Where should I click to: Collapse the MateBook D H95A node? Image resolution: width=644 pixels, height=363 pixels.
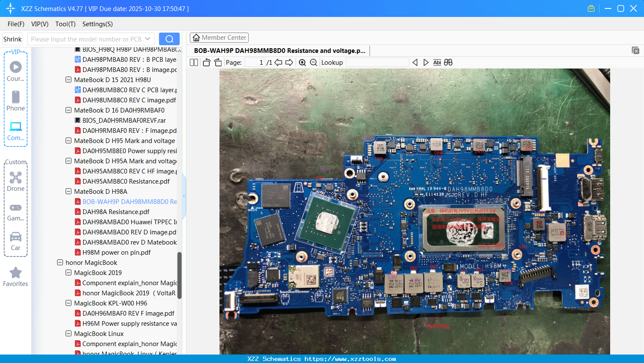[x=69, y=161]
